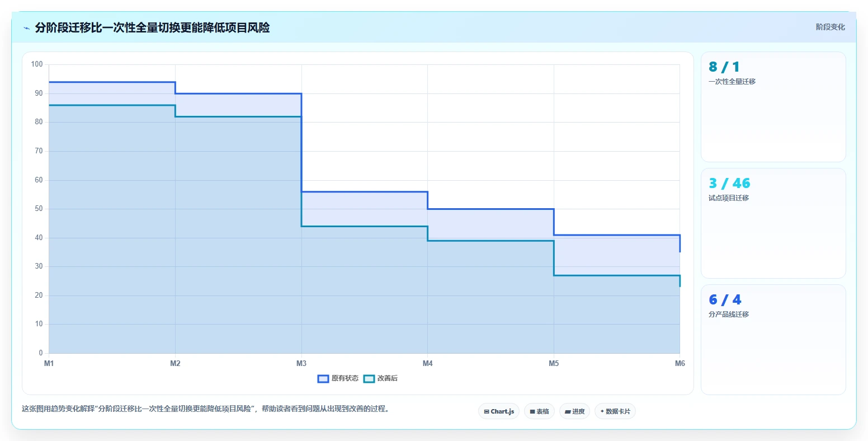Screen dimensions: 868x441
Task: Click the 8 / 1 value
Action: point(724,67)
